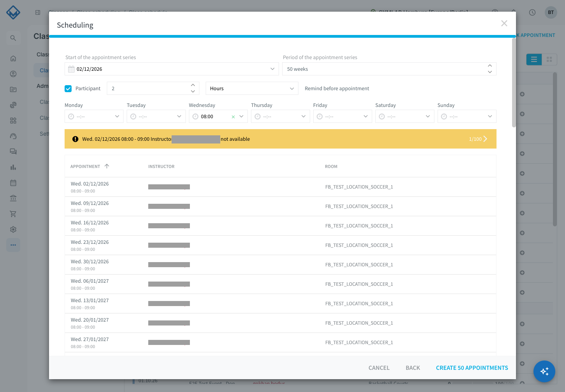
Task: Open the home icon in sidebar
Action: tap(13, 58)
